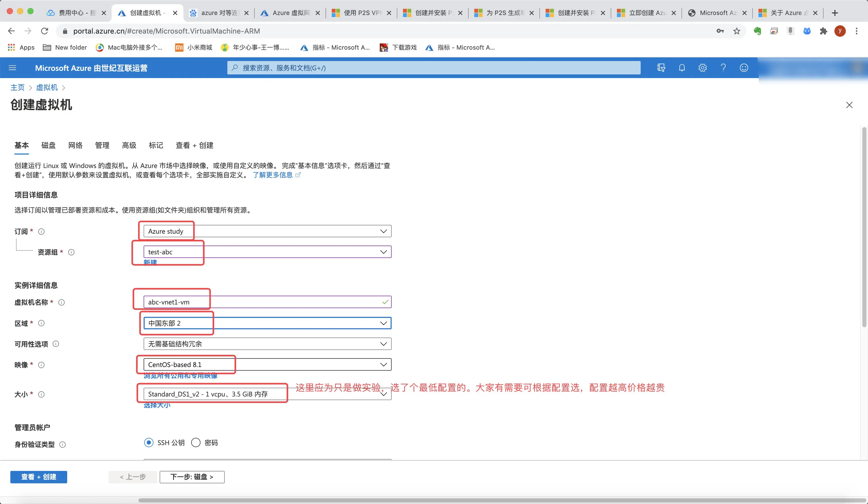868x504 pixels.
Task: Expand the 订阅 Azure study dropdown
Action: point(383,231)
